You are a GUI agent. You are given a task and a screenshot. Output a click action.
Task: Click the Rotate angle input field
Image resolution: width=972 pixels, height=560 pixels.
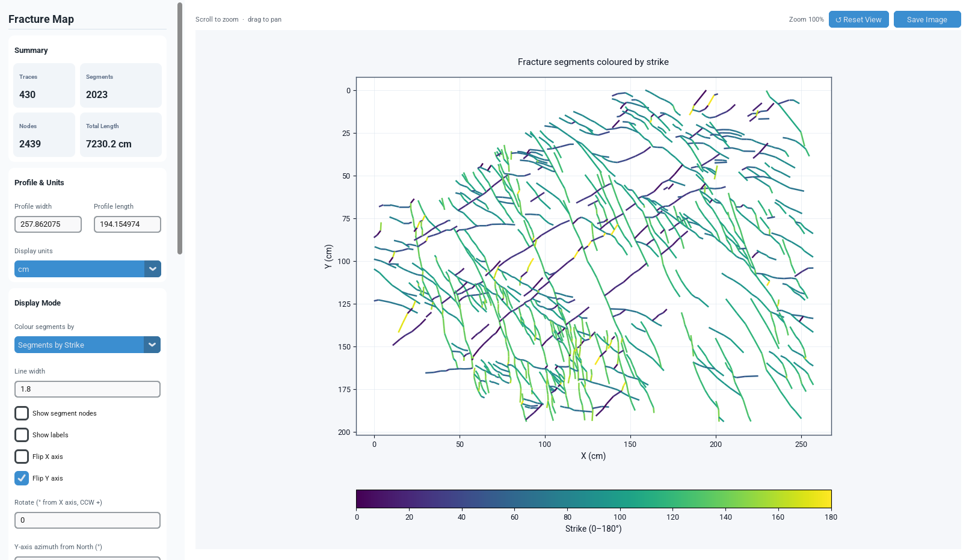pos(88,520)
